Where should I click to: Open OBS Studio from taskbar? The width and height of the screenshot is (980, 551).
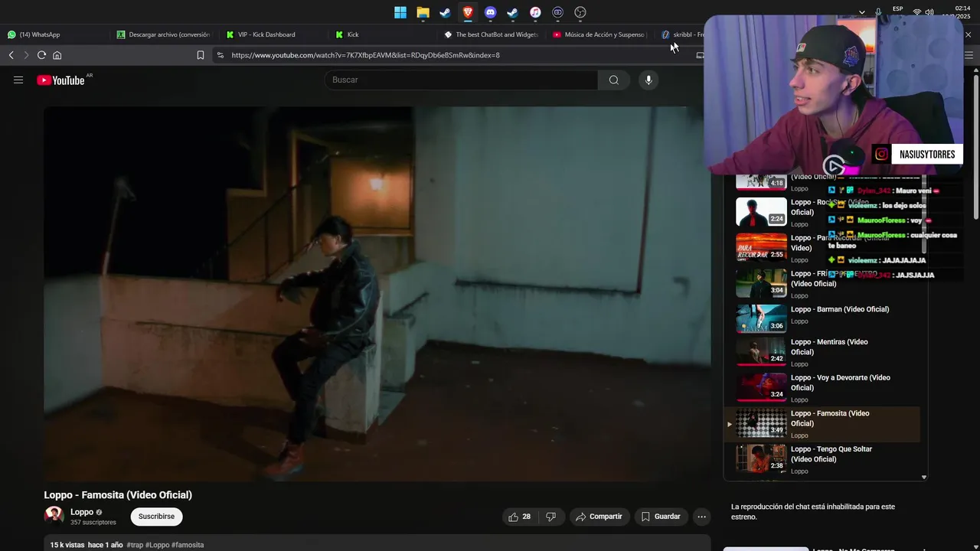580,12
